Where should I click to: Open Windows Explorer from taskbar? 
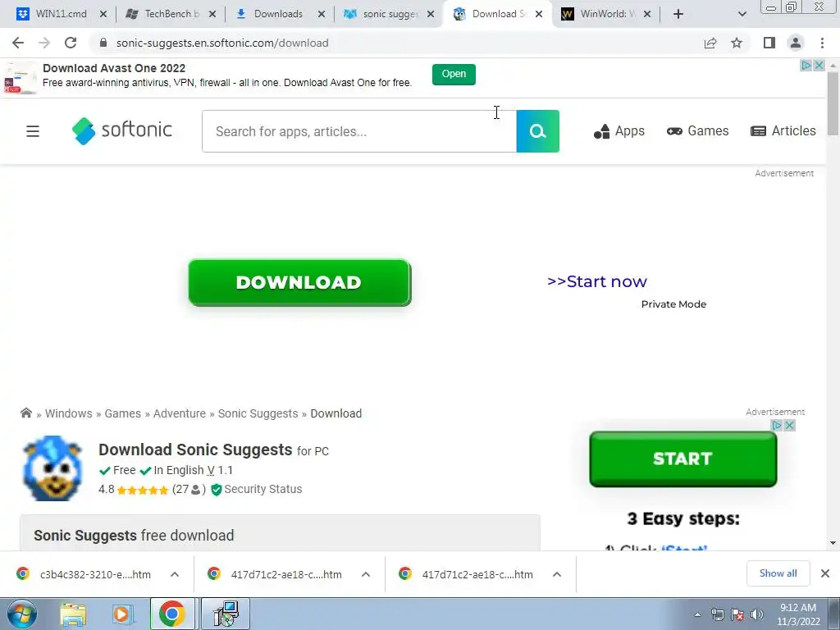[x=73, y=614]
